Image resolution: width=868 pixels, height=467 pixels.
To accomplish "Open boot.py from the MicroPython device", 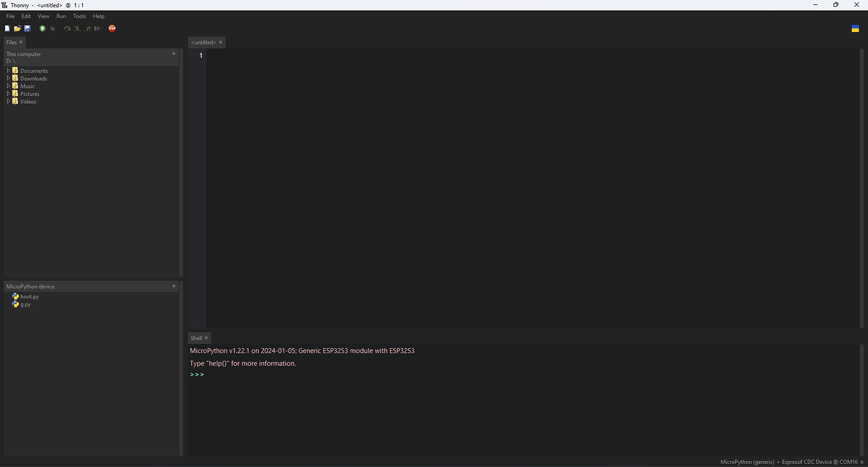I will pos(30,296).
